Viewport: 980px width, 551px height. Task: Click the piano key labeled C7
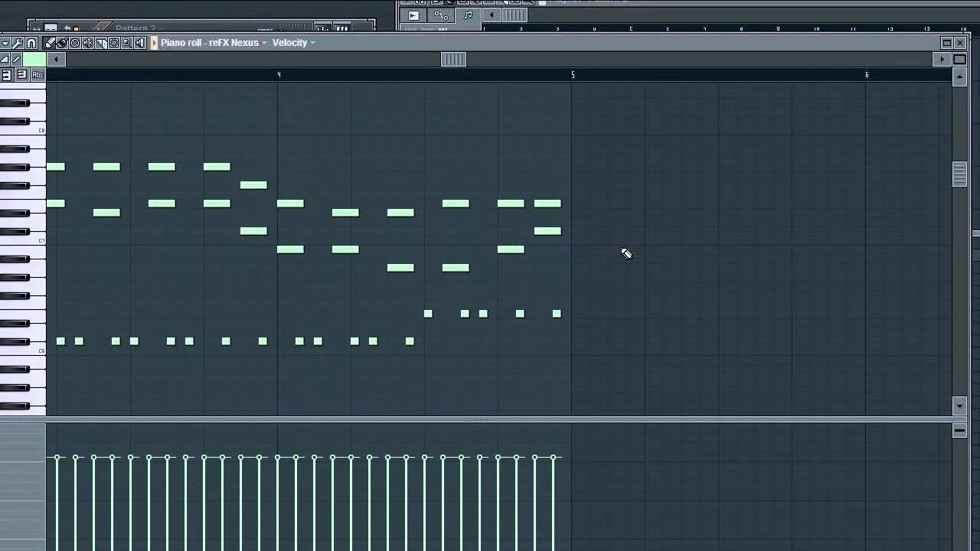pyautogui.click(x=23, y=240)
